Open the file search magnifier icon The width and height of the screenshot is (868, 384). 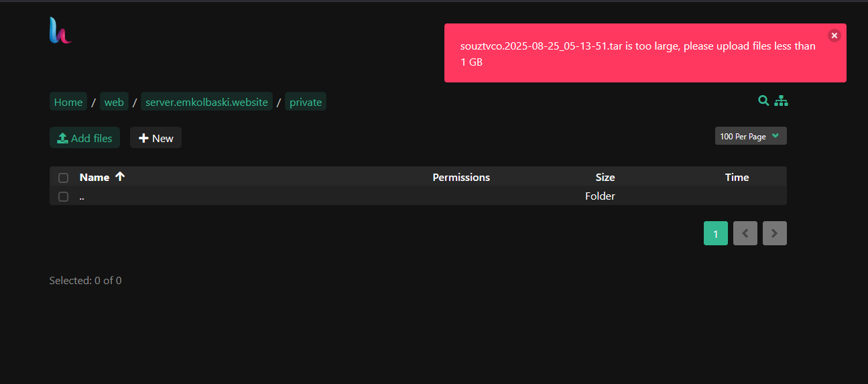click(763, 101)
